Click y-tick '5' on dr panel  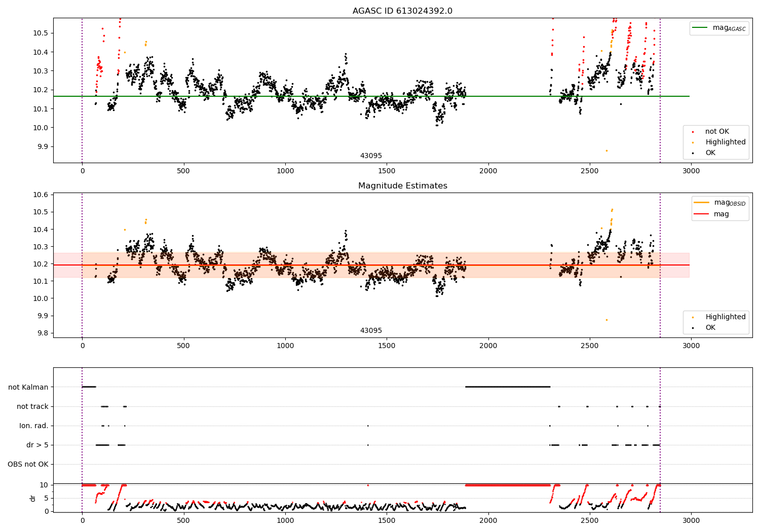click(46, 498)
